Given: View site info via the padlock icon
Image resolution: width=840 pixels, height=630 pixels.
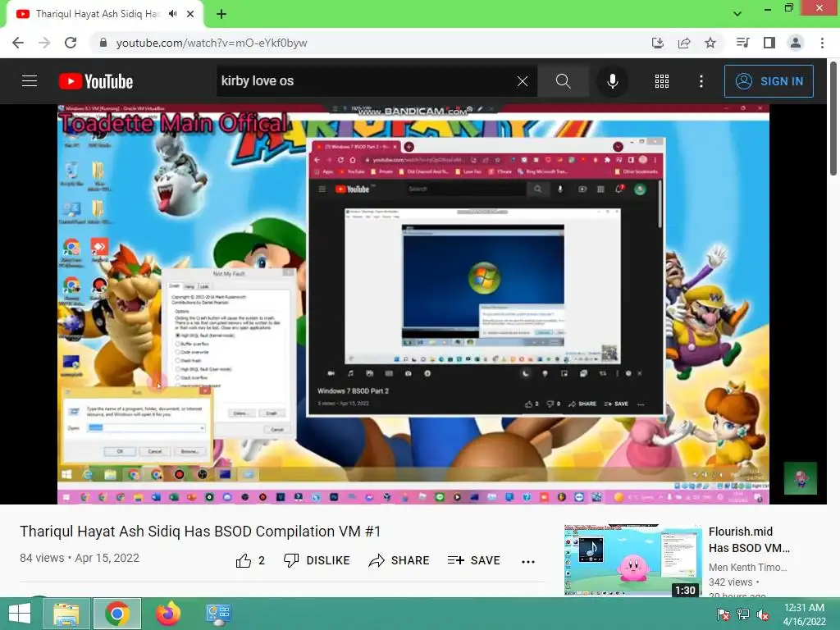Looking at the screenshot, I should (x=103, y=43).
